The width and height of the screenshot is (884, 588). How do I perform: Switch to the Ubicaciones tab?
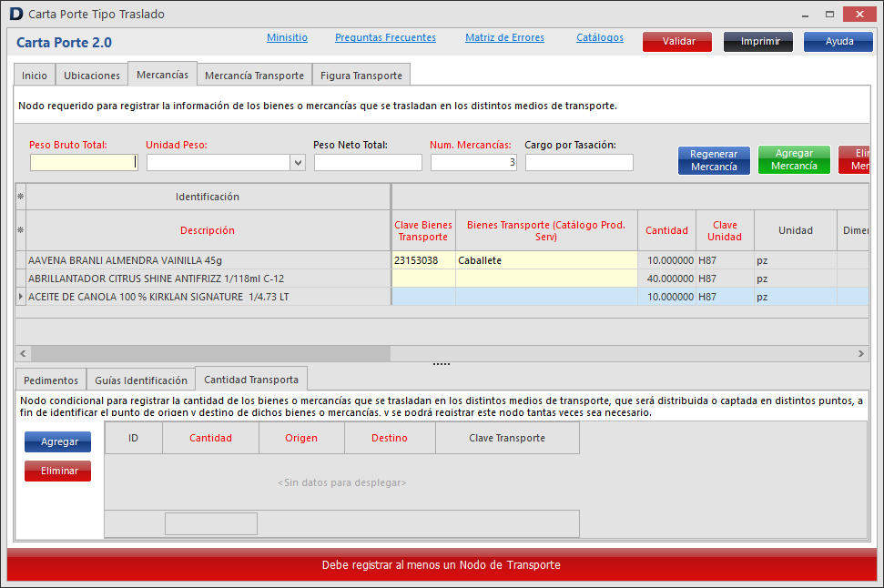click(x=92, y=76)
